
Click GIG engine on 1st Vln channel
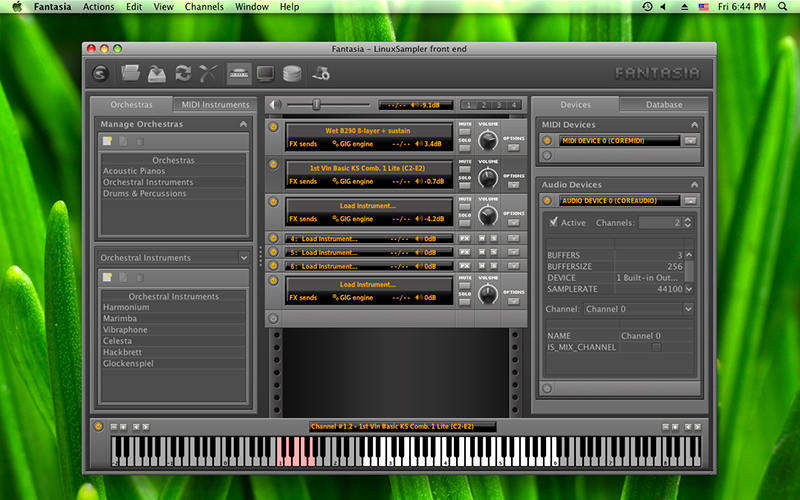[x=353, y=182]
